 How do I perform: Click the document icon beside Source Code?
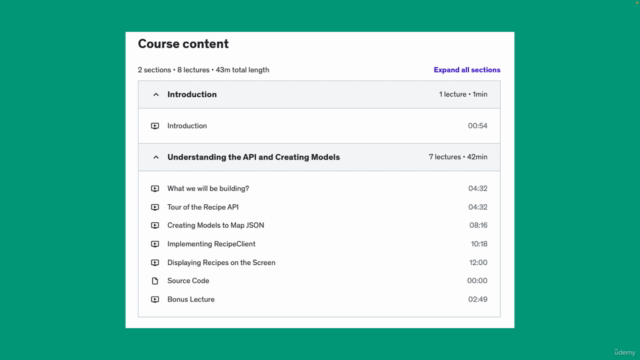tap(155, 281)
